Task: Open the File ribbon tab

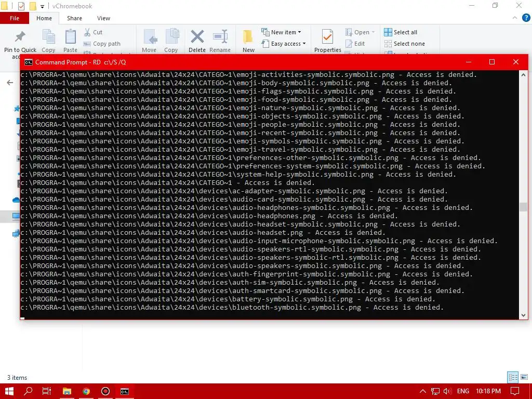Action: tap(14, 18)
